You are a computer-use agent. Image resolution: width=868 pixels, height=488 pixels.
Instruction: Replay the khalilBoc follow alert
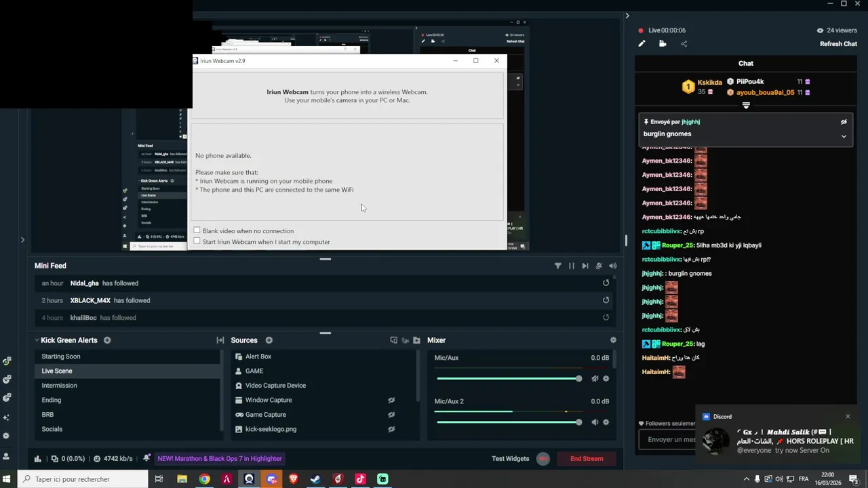point(606,317)
